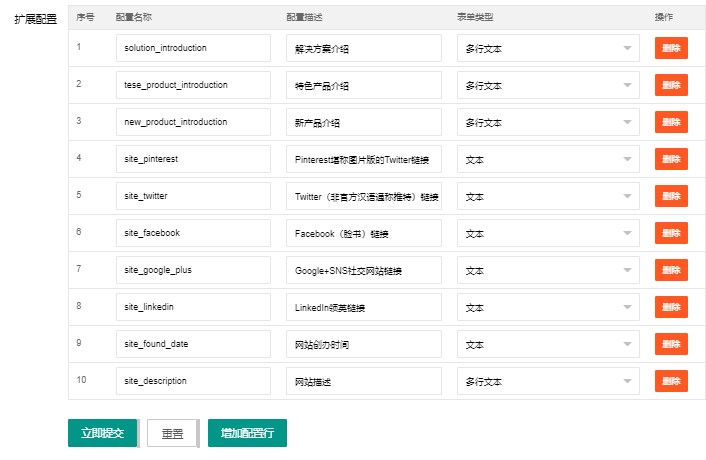Screen dimensions: 706x460
Task: Edit the 解决方案介绍 description field
Action: 364,48
